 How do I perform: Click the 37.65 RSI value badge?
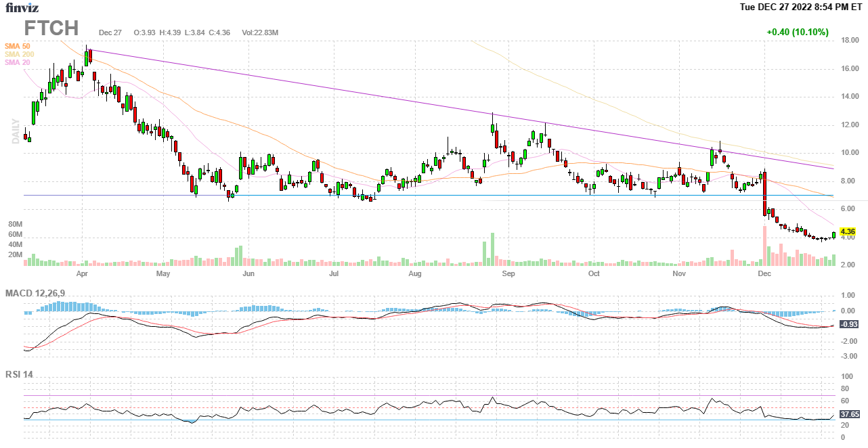click(849, 414)
